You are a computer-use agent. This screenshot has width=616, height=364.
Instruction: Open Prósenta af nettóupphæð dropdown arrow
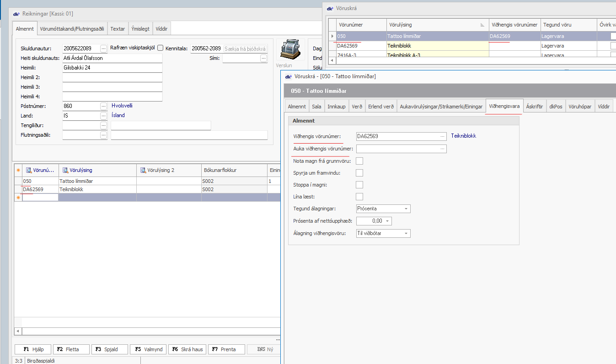[388, 221]
